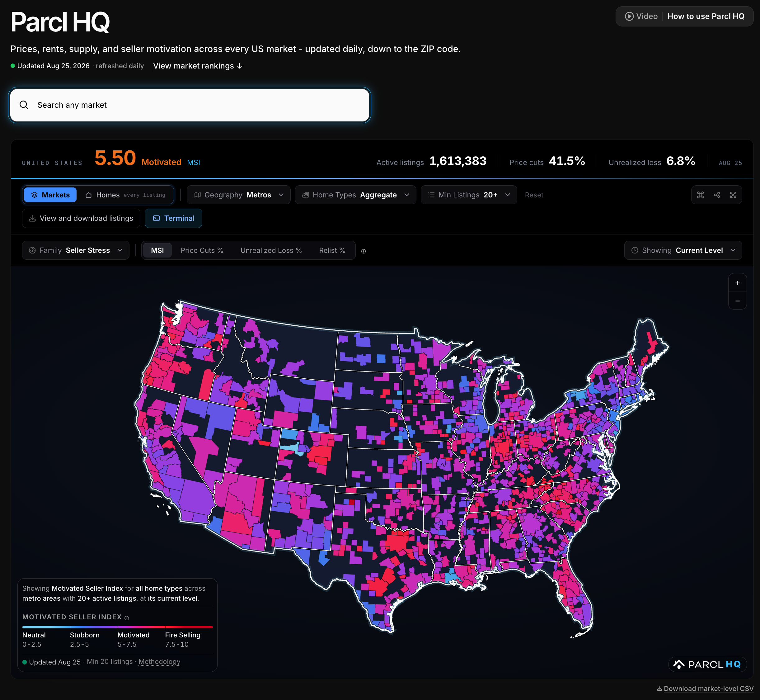Select the Relist % tab
The width and height of the screenshot is (760, 700).
tap(332, 250)
